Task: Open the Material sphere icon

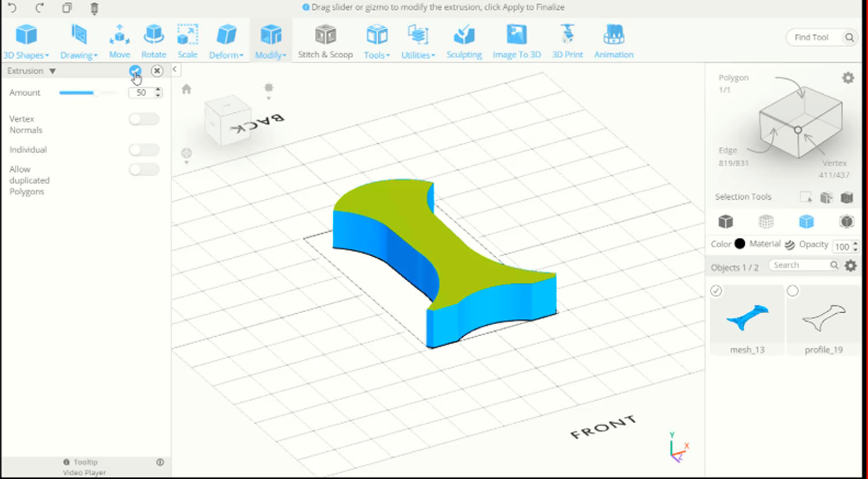Action: [790, 245]
